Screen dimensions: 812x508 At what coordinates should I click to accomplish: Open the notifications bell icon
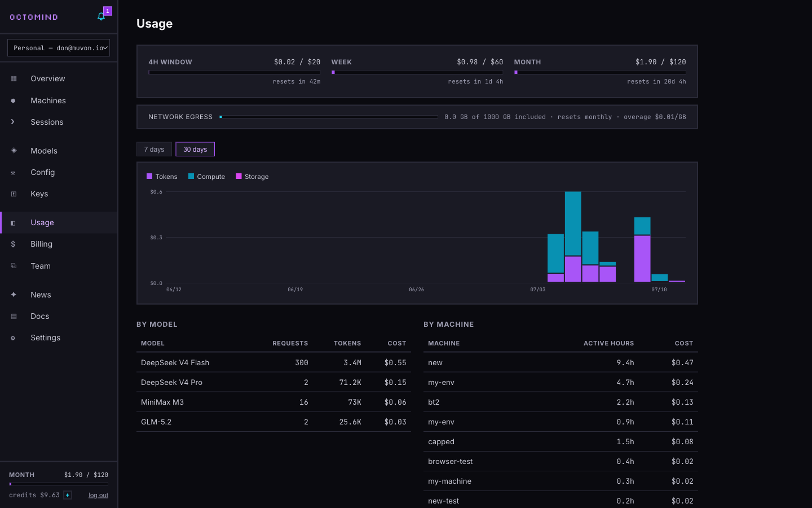pos(101,16)
